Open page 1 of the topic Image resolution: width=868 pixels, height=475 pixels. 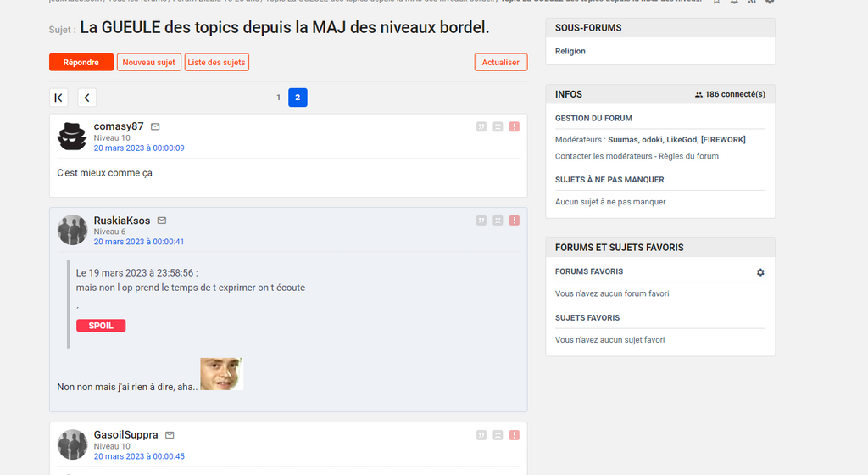(278, 98)
